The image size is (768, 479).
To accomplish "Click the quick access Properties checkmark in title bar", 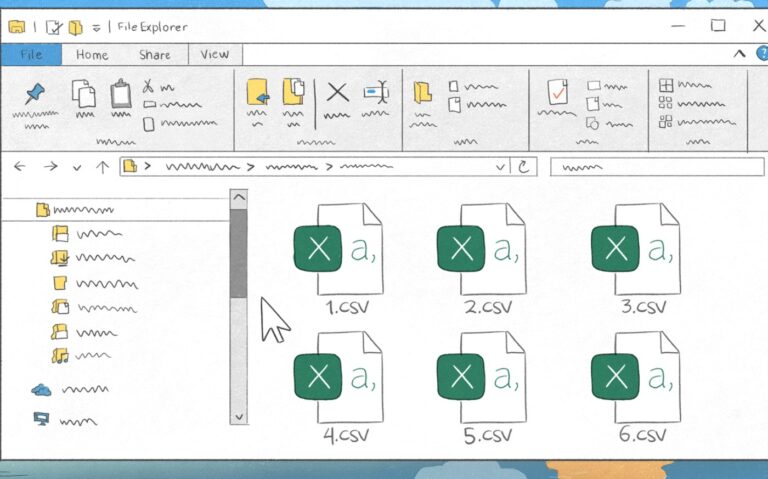I will (53, 27).
